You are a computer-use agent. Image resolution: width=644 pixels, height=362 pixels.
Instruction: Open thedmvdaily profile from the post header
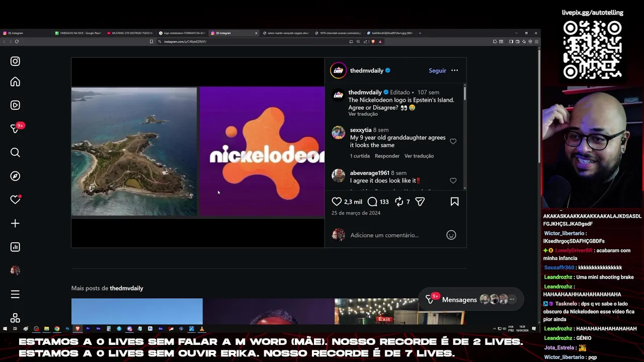pos(366,71)
